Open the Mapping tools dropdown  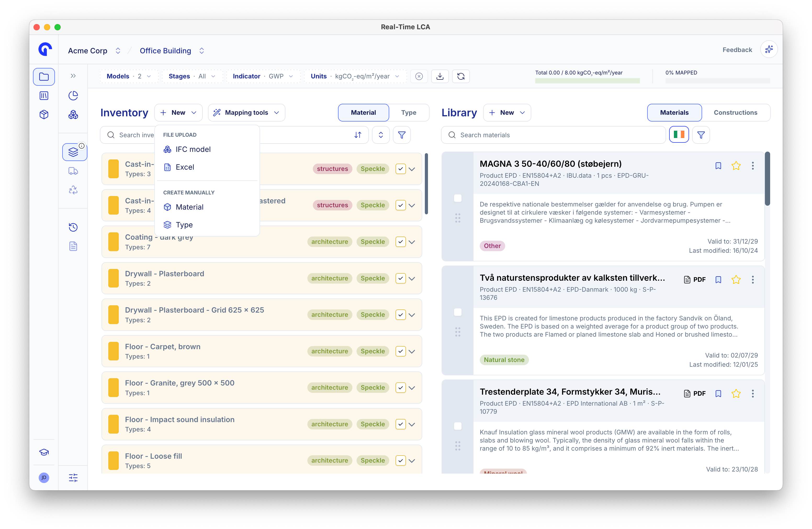[246, 112]
